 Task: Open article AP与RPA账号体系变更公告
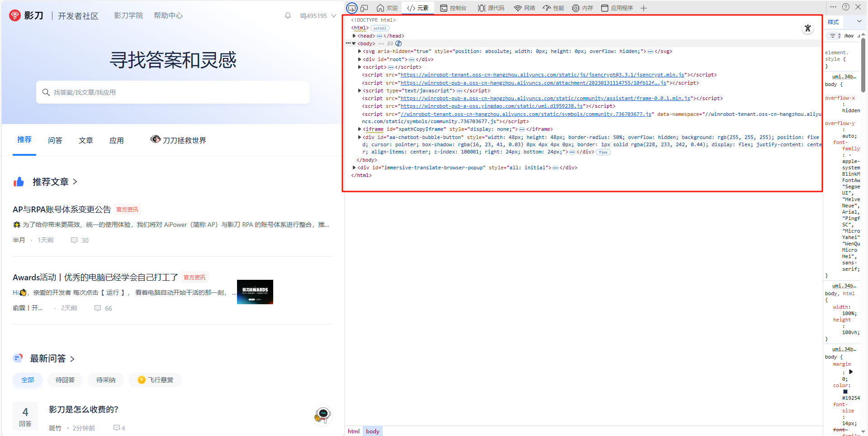pos(62,209)
